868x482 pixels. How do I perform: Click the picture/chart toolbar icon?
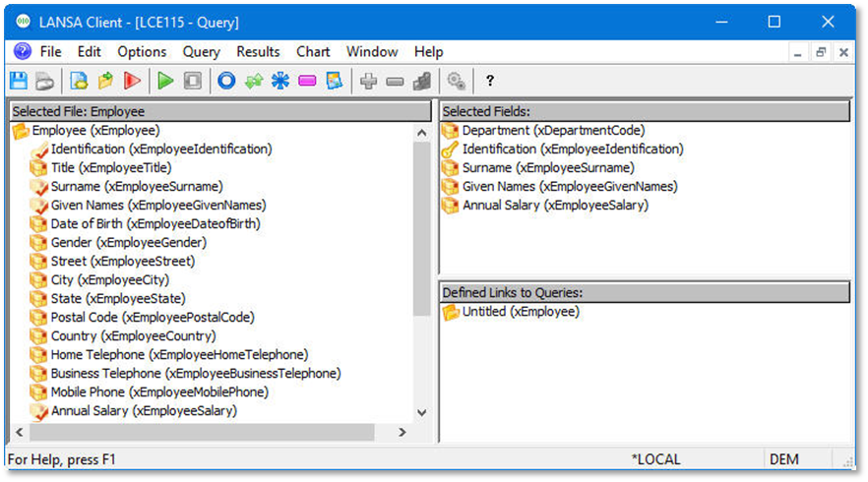[335, 81]
